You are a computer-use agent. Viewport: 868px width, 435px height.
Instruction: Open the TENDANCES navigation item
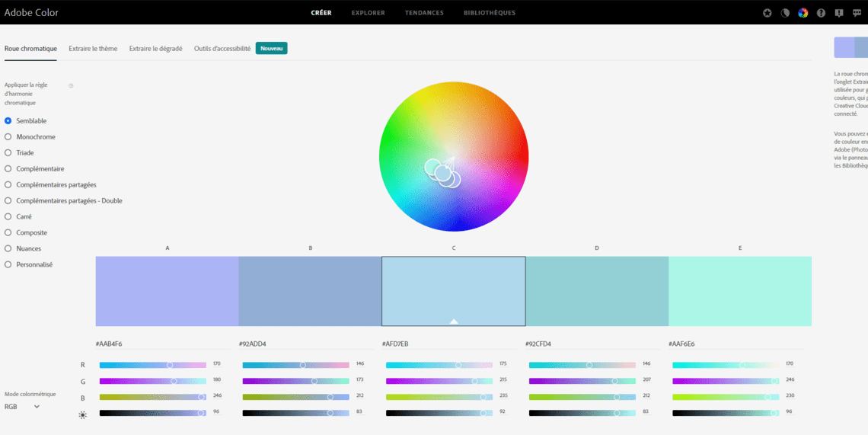point(424,13)
